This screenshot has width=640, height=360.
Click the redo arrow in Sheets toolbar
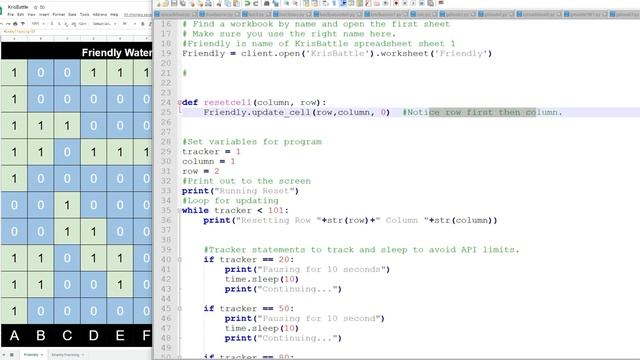point(8,24)
